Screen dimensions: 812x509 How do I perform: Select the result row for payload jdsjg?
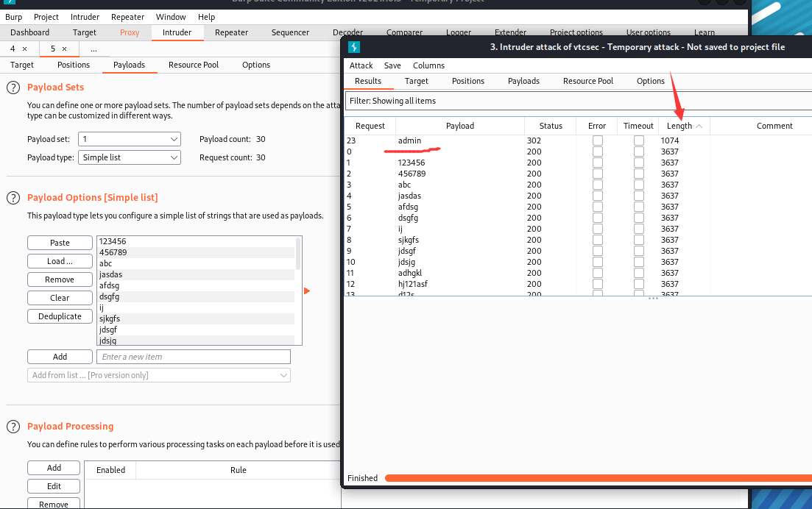tap(579, 262)
